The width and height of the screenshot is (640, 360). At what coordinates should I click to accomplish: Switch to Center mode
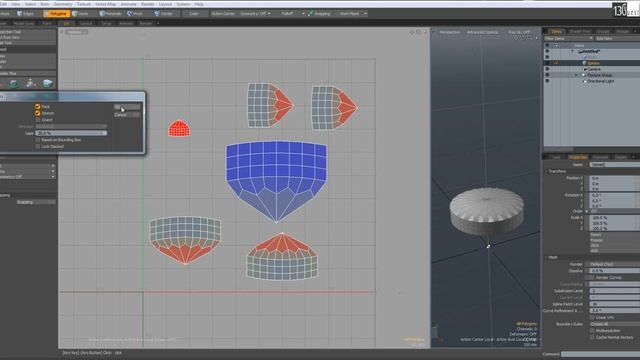164,13
